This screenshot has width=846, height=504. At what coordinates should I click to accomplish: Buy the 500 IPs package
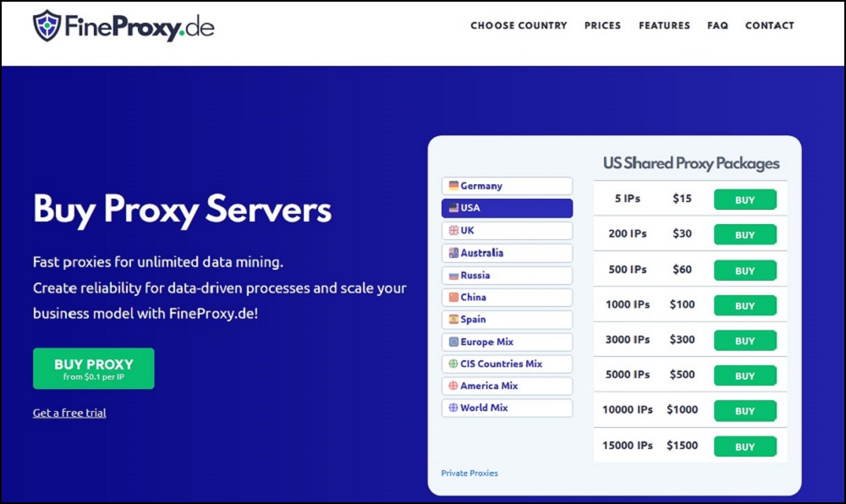pos(745,270)
